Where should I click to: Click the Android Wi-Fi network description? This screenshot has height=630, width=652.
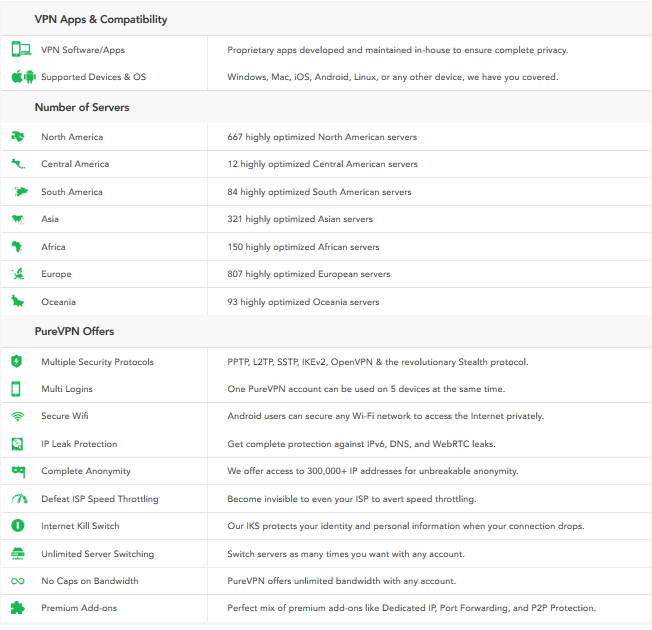tap(385, 416)
